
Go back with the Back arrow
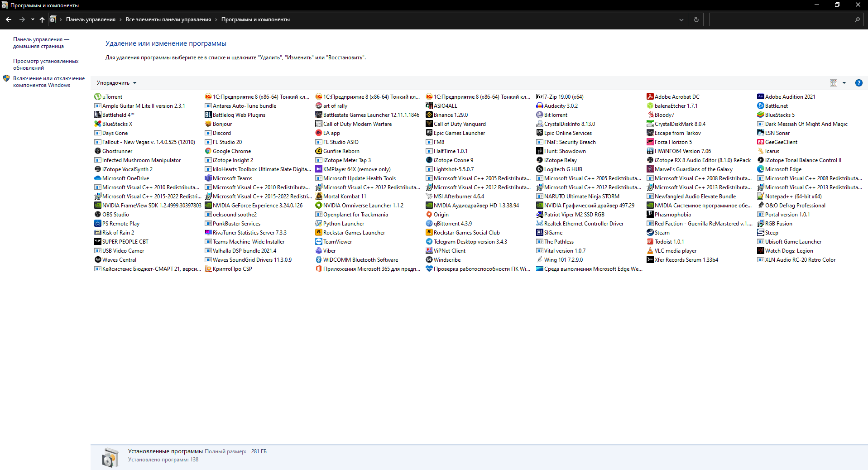9,19
